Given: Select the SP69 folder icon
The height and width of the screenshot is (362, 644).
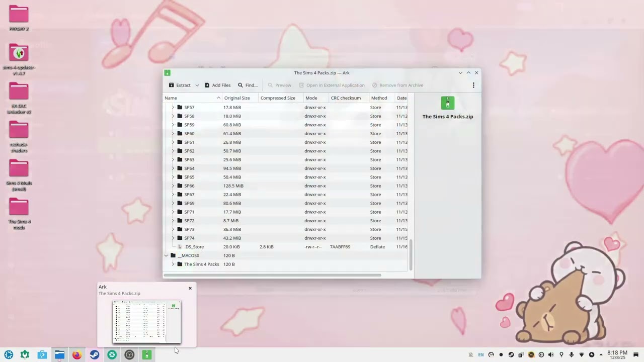Looking at the screenshot, I should tap(180, 203).
